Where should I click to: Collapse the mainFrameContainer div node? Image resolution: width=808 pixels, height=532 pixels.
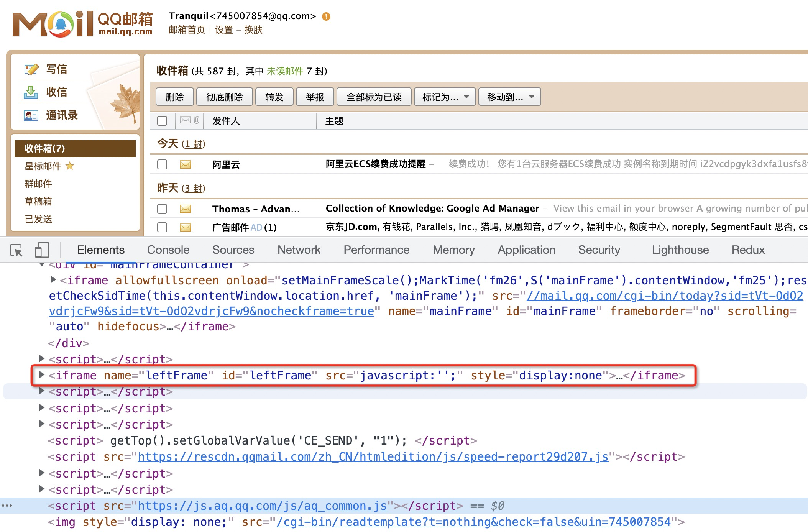pyautogui.click(x=42, y=265)
